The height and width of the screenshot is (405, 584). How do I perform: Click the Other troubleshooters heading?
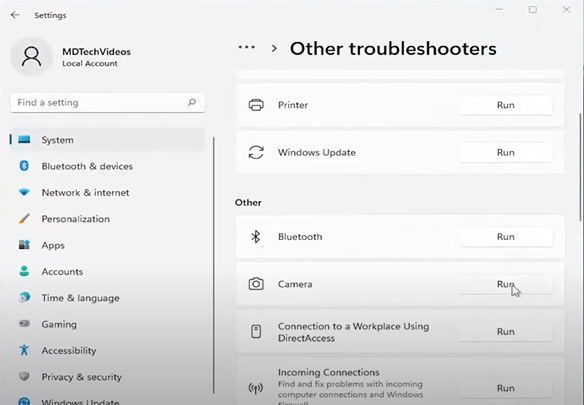pyautogui.click(x=393, y=48)
